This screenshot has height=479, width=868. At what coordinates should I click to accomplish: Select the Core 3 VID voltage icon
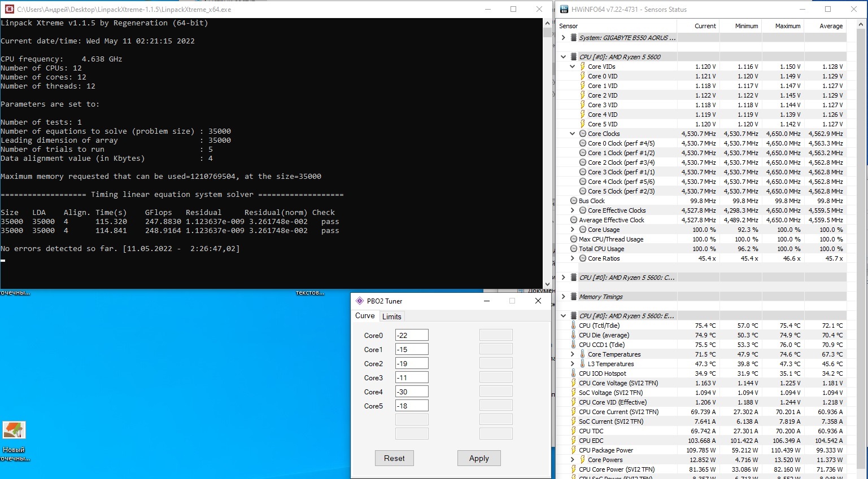coord(583,105)
